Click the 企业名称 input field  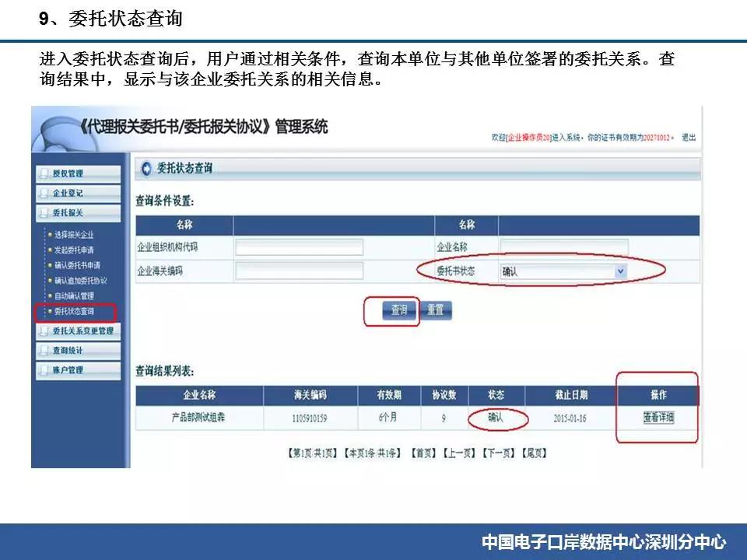(564, 247)
